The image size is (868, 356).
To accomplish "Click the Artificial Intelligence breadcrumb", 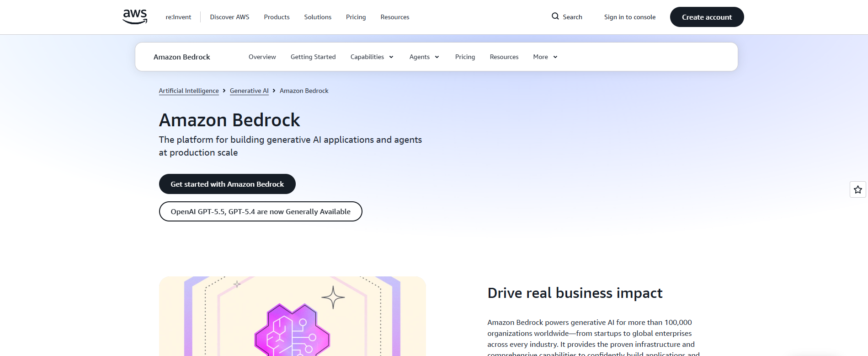I will tap(189, 91).
